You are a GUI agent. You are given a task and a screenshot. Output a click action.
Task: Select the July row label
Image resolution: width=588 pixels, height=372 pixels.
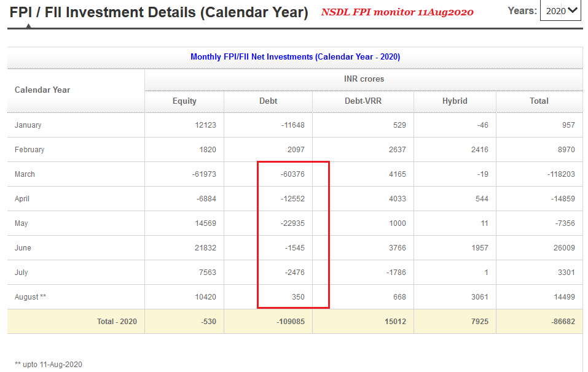[x=21, y=273]
